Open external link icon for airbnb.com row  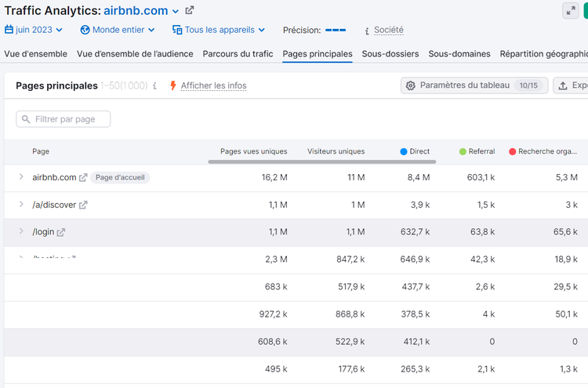(83, 177)
